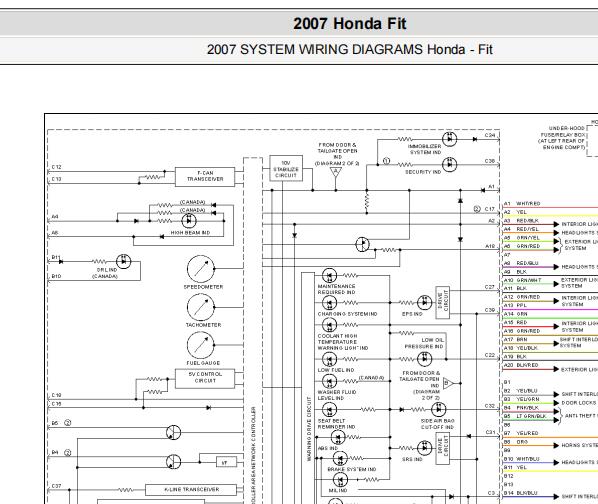
Task: Click the C19 terminal label
Action: pyautogui.click(x=56, y=395)
